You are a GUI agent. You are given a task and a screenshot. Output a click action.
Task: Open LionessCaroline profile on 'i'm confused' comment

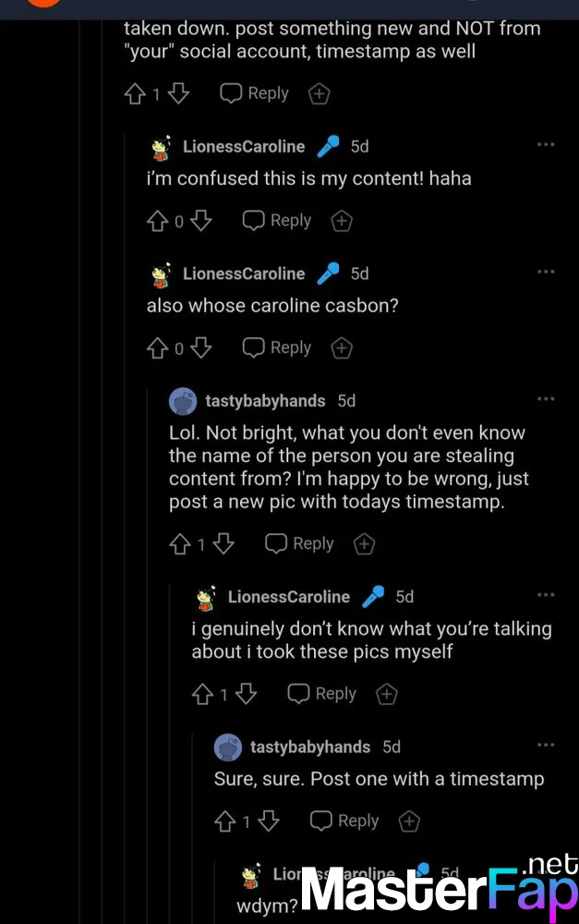click(244, 146)
